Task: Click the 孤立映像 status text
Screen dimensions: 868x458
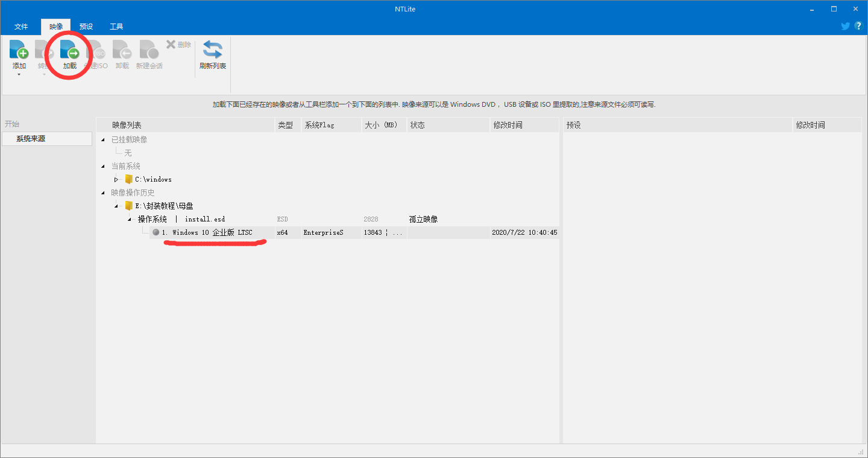Action: (x=423, y=219)
